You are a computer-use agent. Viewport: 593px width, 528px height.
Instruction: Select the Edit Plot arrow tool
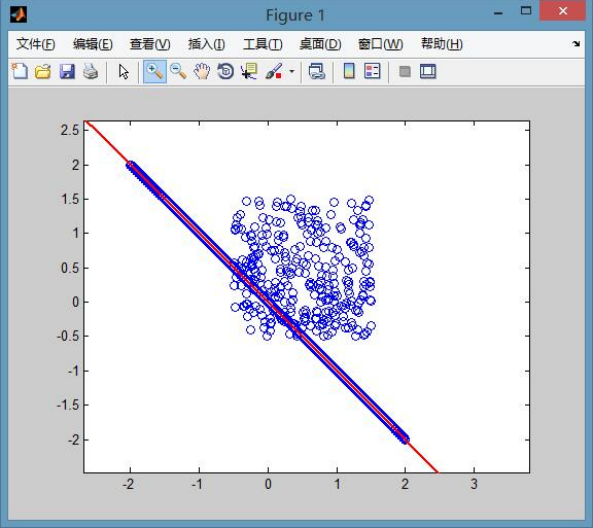(123, 71)
